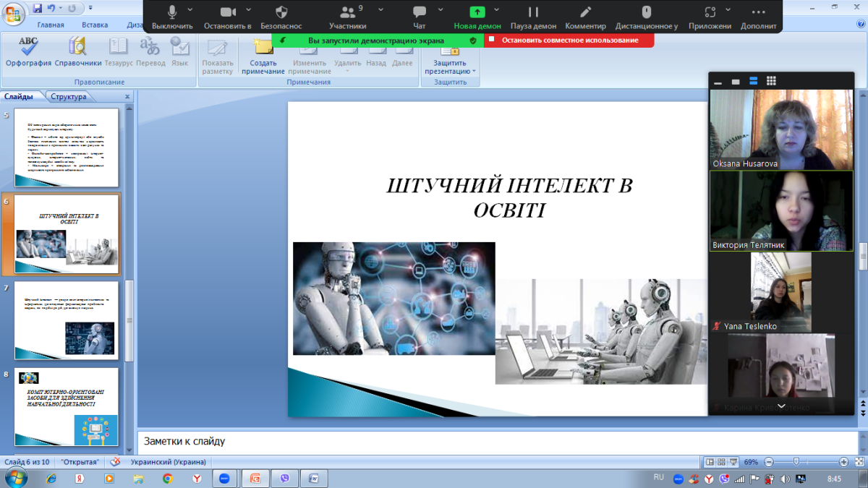Expand the microphone options arrow in Zoom
Image resolution: width=868 pixels, height=488 pixels.
pos(190,10)
